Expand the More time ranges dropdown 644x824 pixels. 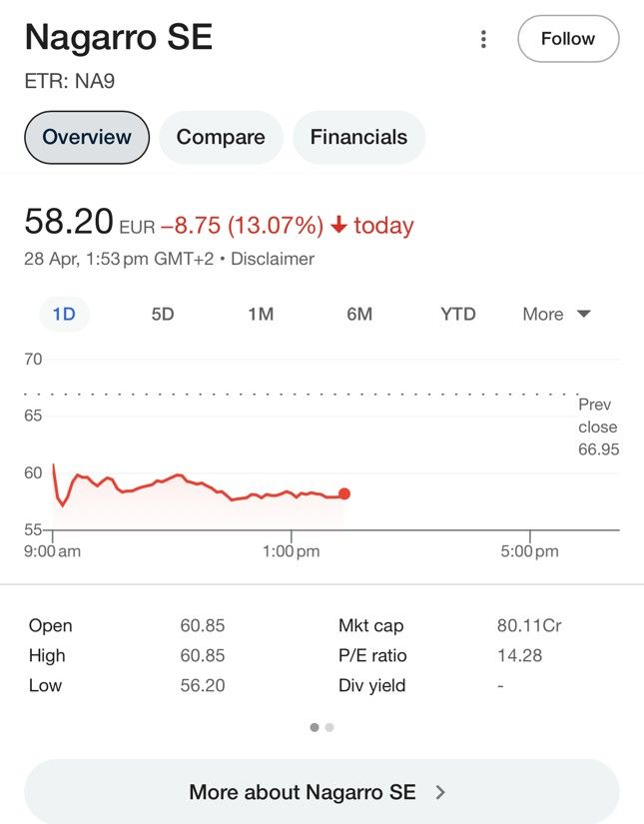pyautogui.click(x=556, y=314)
